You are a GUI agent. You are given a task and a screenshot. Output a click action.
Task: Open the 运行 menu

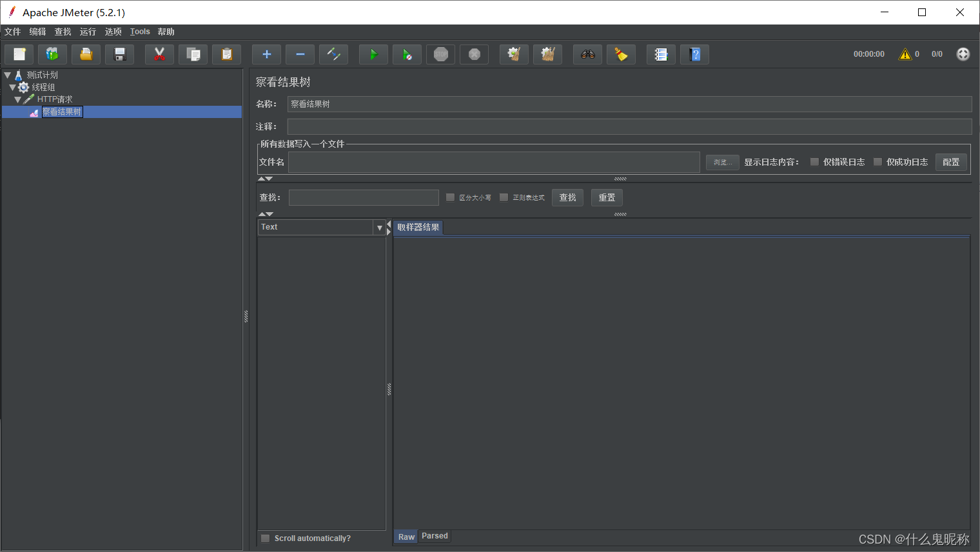pyautogui.click(x=88, y=32)
